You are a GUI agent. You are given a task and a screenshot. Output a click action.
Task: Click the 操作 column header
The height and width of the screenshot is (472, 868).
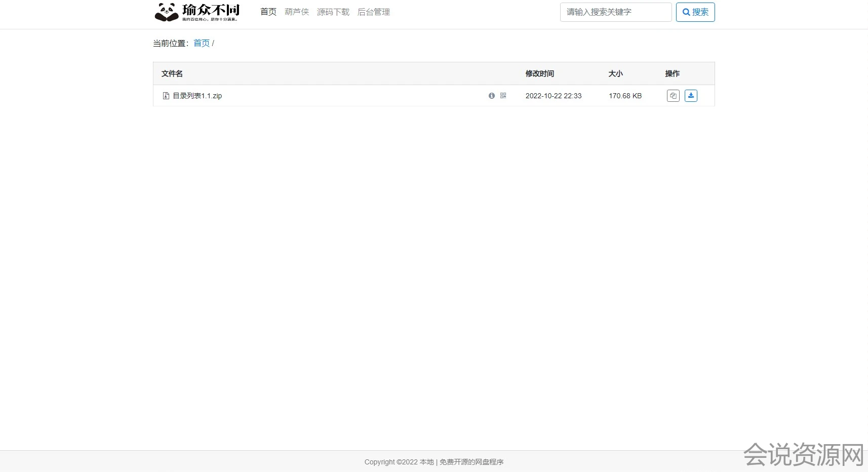pyautogui.click(x=672, y=74)
